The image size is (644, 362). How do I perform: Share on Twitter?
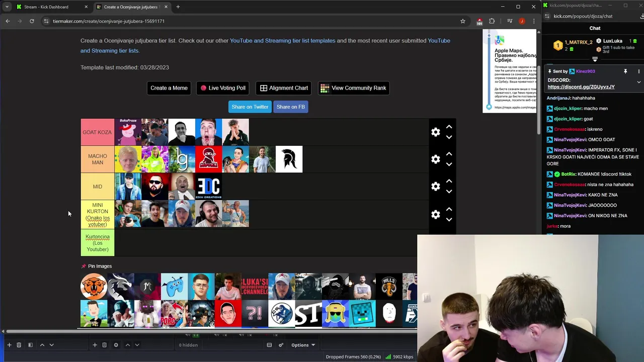point(250,107)
